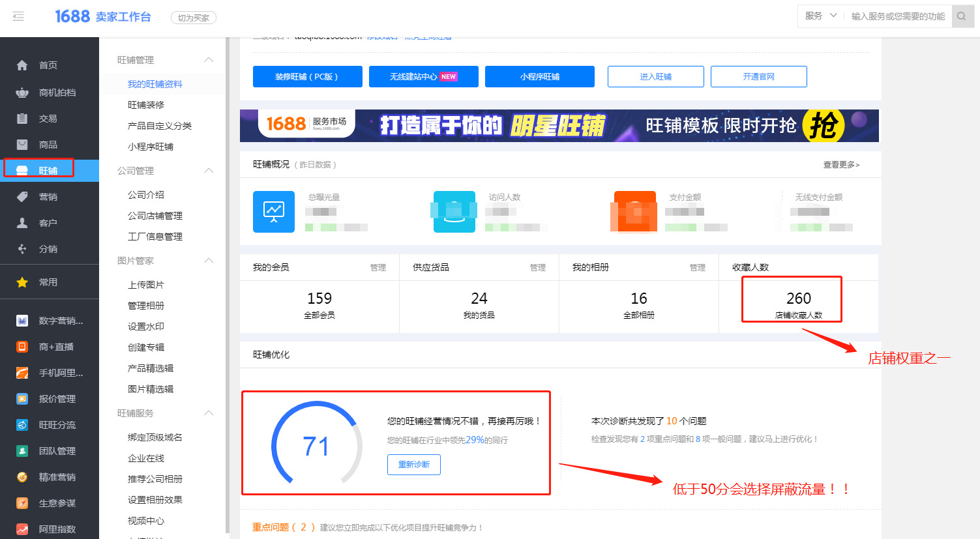The height and width of the screenshot is (539, 980).
Task: Open 视频中心 submenu item
Action: 146,521
